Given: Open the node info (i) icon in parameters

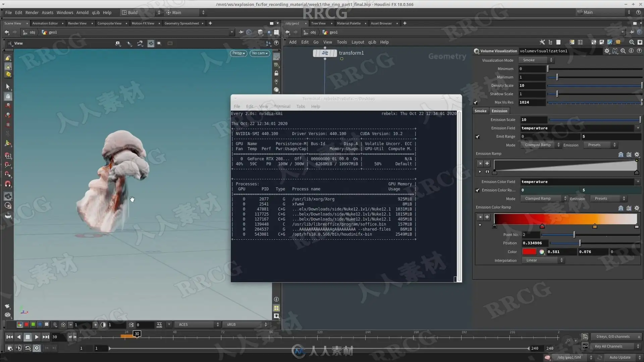Looking at the screenshot, I should (x=631, y=51).
